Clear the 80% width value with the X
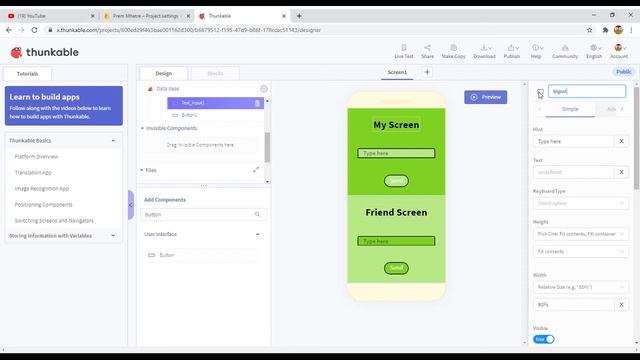This screenshot has width=640, height=360. tap(621, 304)
